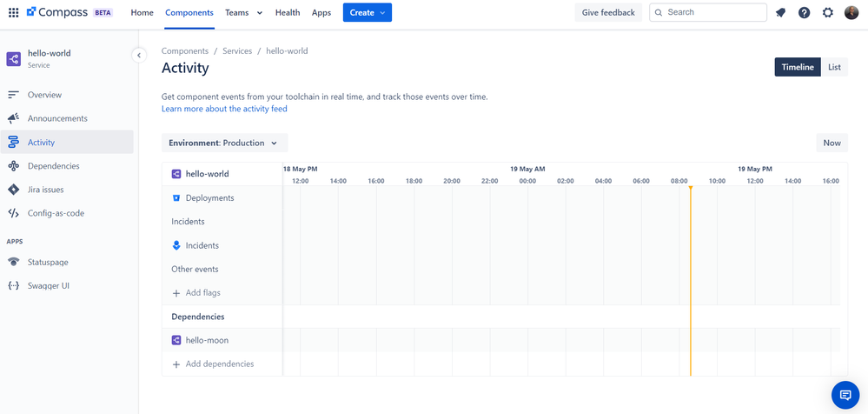Screen dimensions: 868x414
Task: Go to the Home tab
Action: pos(142,12)
